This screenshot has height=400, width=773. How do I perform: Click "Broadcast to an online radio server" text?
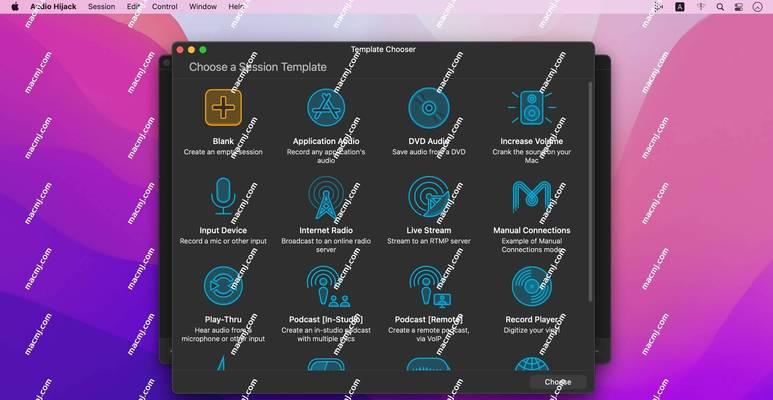(x=326, y=245)
